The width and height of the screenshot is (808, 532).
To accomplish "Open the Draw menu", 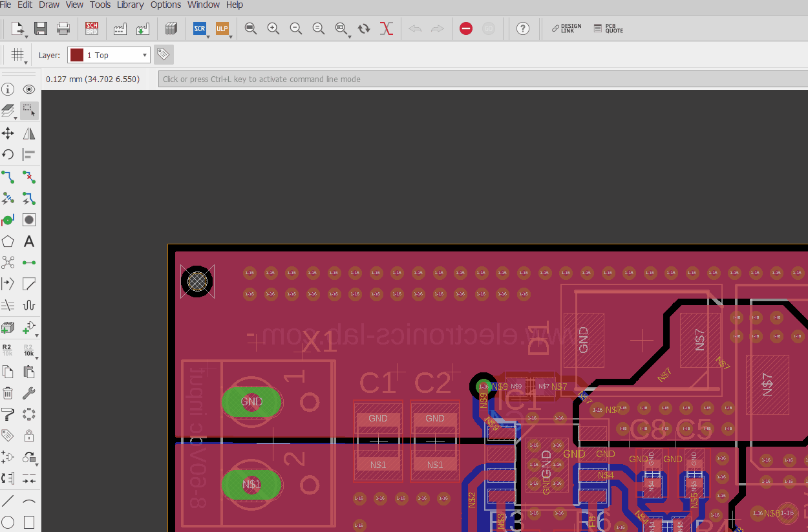I will coord(49,5).
